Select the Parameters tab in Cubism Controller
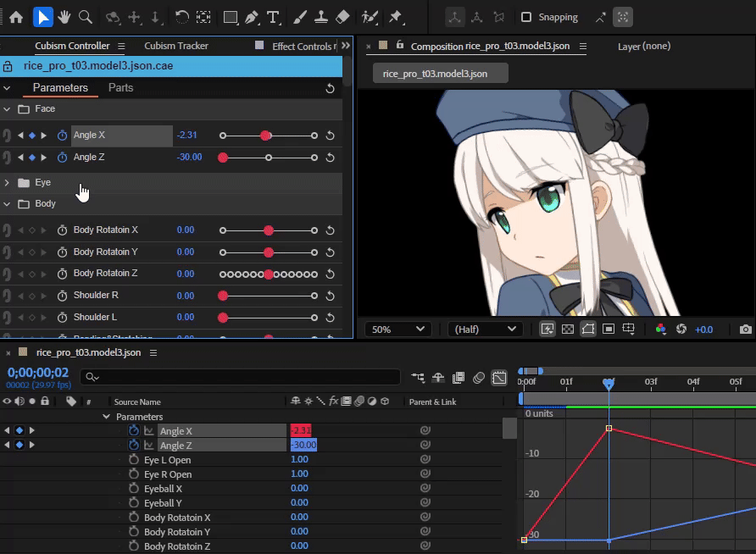Viewport: 756px width, 554px height. (x=60, y=88)
